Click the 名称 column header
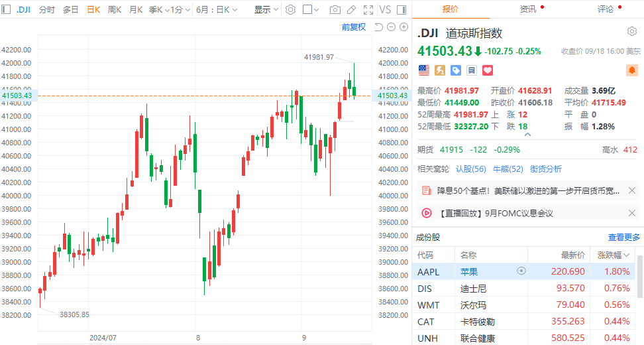This screenshot has height=345, width=644. point(468,255)
